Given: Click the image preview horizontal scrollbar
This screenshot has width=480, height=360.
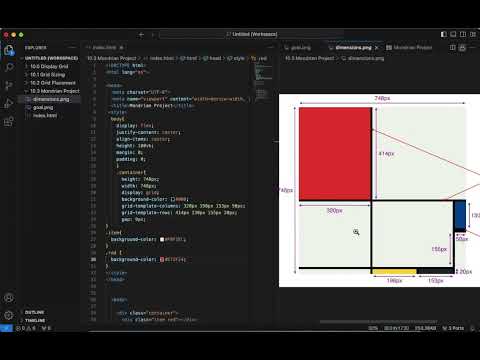Looking at the screenshot, I should point(378,322).
